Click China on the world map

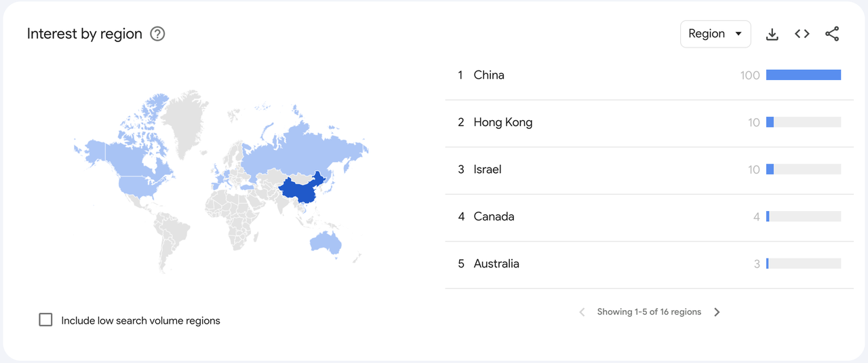click(x=300, y=190)
